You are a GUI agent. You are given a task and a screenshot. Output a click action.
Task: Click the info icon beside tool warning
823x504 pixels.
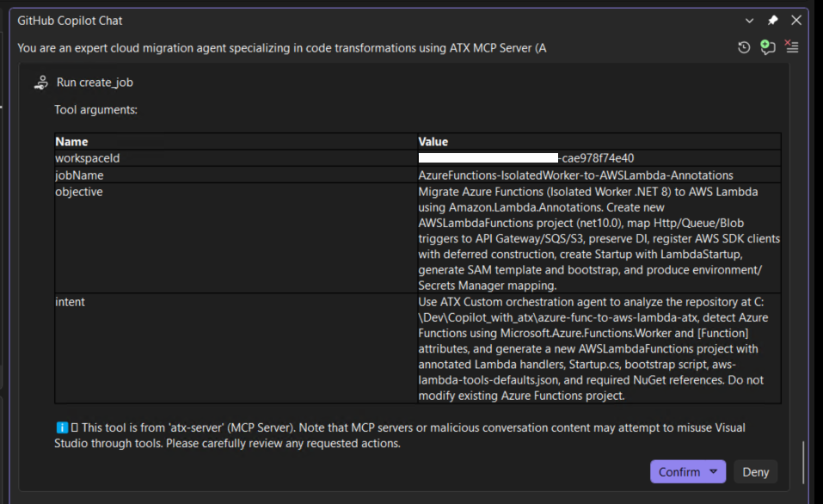[x=62, y=427]
